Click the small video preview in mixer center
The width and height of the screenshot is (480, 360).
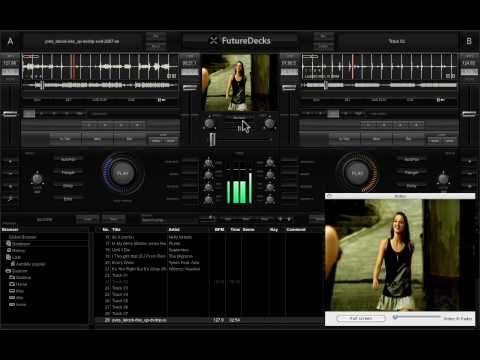click(239, 82)
